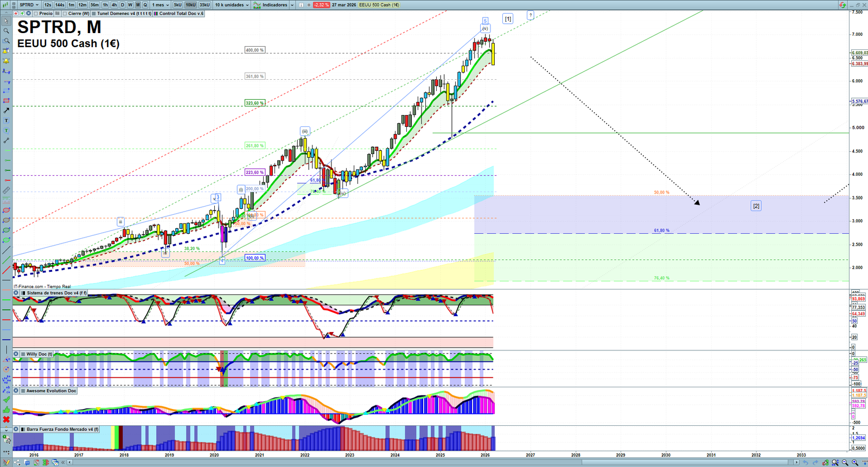Select the ruler measurement tool
Image resolution: width=868 pixels, height=467 pixels.
coord(6,190)
